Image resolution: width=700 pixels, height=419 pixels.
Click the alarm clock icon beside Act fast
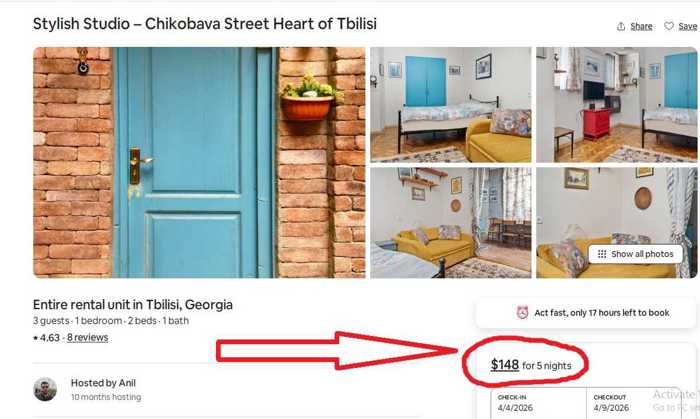pyautogui.click(x=522, y=312)
